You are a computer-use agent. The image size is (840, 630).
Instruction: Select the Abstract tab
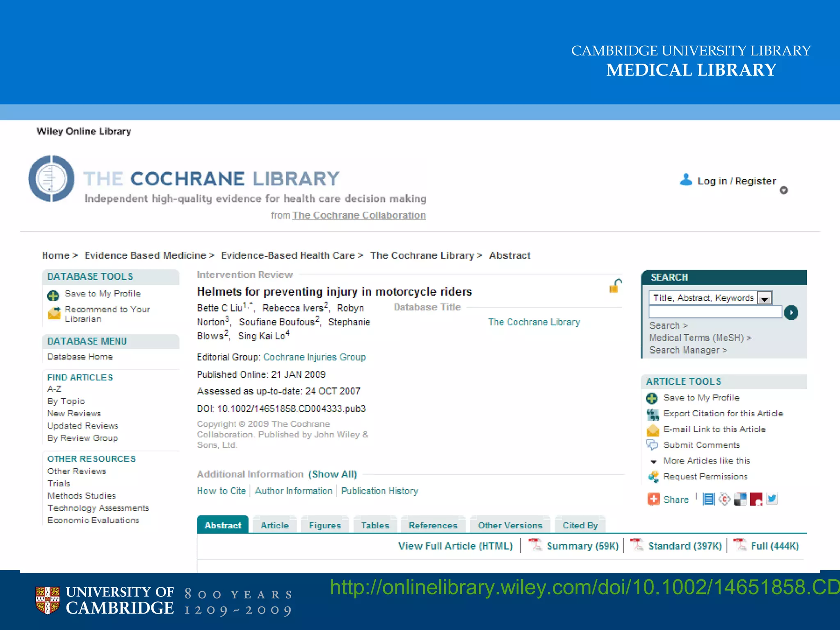[223, 525]
